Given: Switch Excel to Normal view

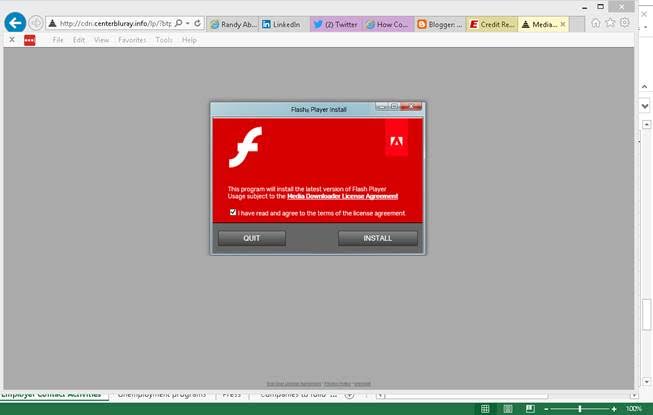Looking at the screenshot, I should pyautogui.click(x=485, y=409).
